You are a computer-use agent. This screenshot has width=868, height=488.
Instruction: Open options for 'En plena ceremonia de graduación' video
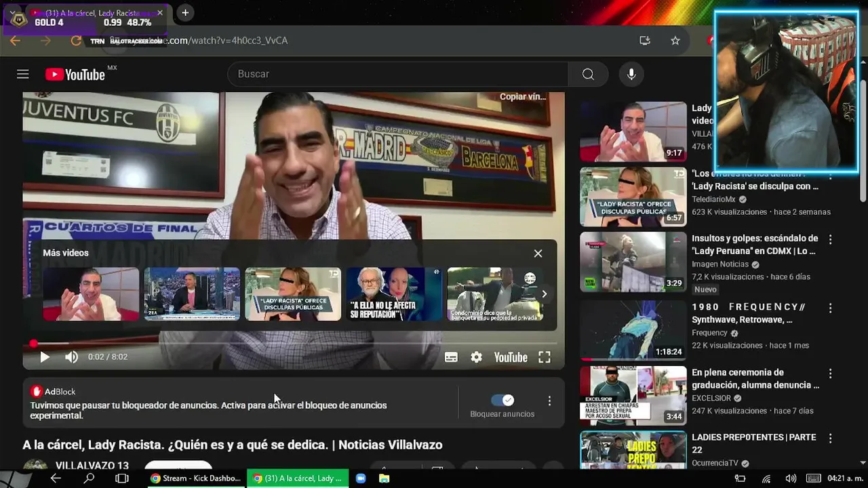point(830,373)
